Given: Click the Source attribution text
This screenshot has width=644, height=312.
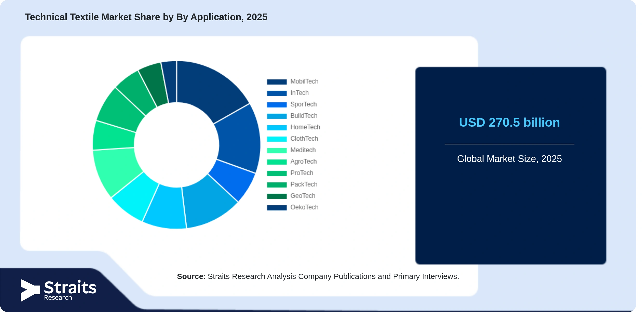Looking at the screenshot, I should tap(318, 276).
